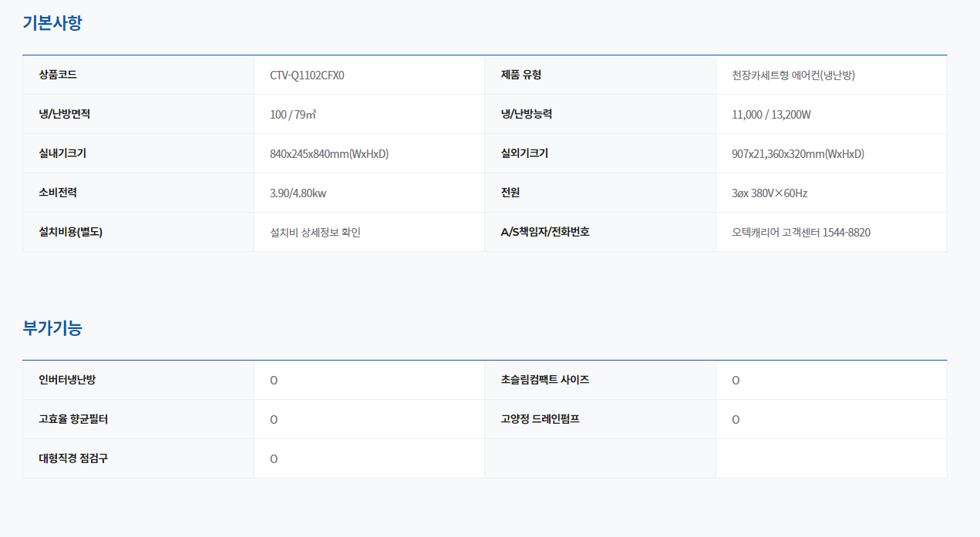Click the 기본사항 section heading
980x537 pixels.
coord(52,23)
